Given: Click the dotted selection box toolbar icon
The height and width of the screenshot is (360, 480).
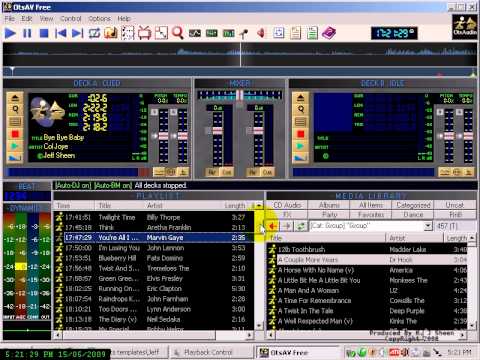Looking at the screenshot, I should pos(128,33).
